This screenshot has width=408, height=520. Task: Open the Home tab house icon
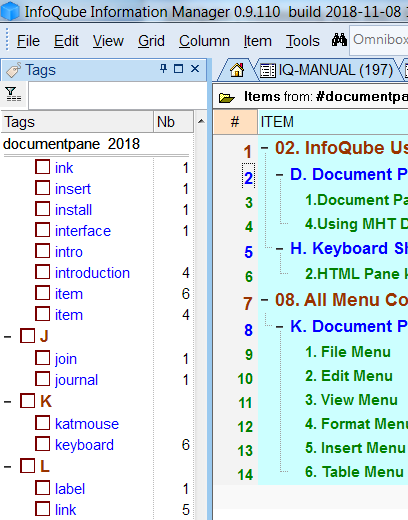coord(237,70)
